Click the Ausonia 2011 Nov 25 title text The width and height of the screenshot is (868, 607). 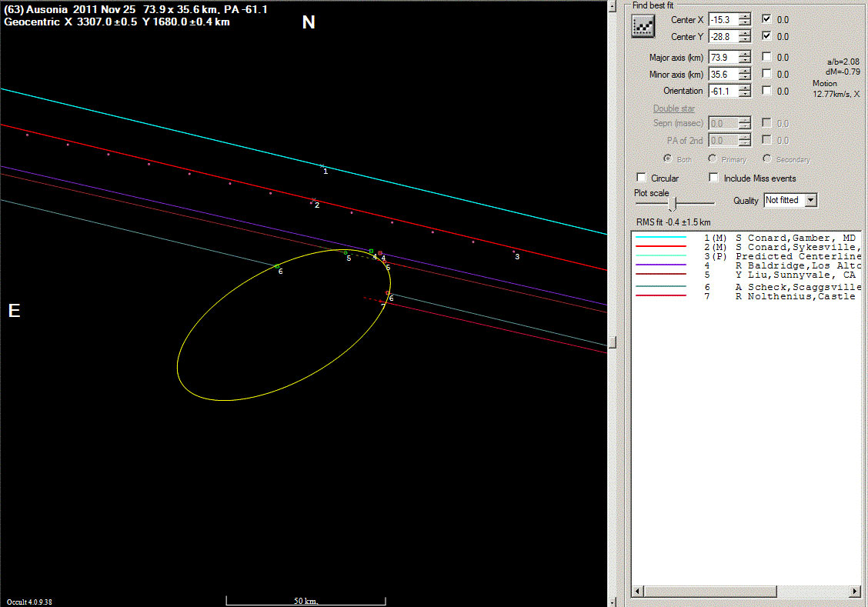(135, 9)
